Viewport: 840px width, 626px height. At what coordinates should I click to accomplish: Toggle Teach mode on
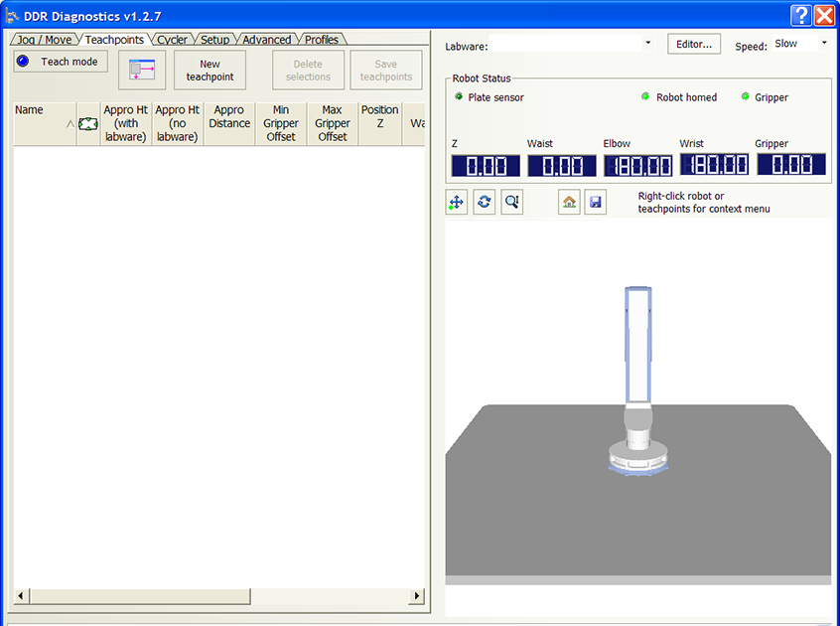pos(61,62)
